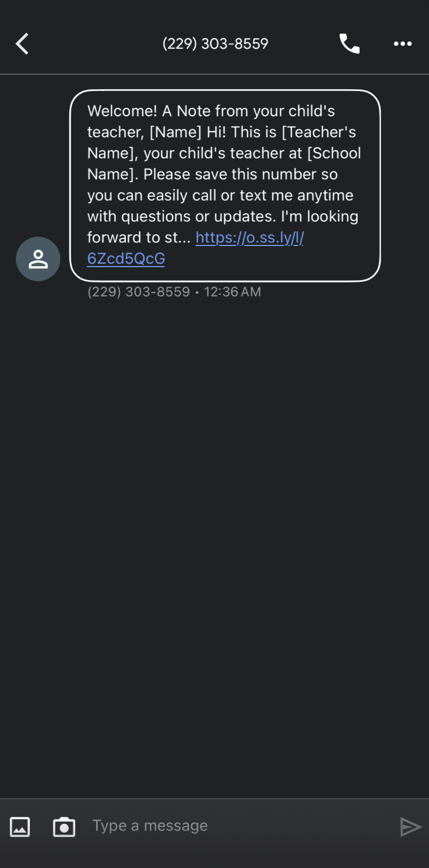The height and width of the screenshot is (868, 429).
Task: Tap "[Teacher's Name]" text in the message
Action: pos(319,132)
